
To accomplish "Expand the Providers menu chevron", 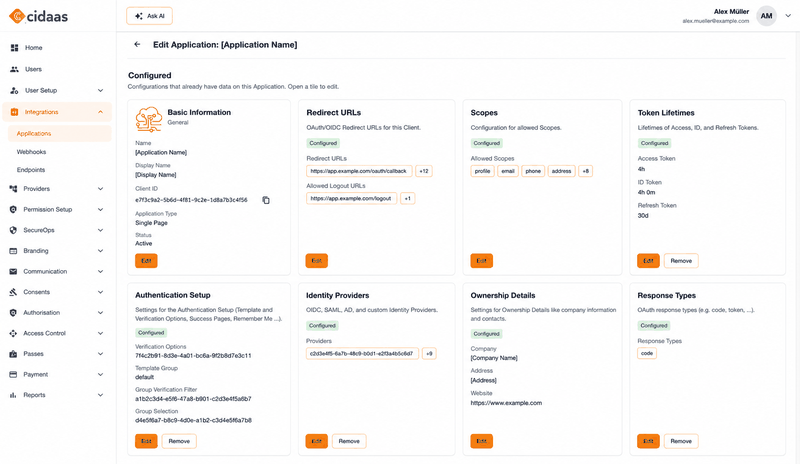I will coord(101,189).
